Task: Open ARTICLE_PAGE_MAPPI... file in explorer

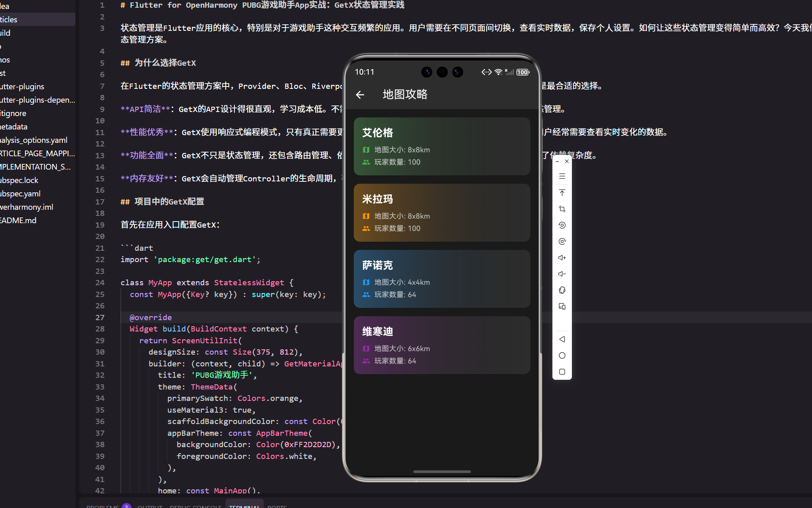Action: point(37,153)
